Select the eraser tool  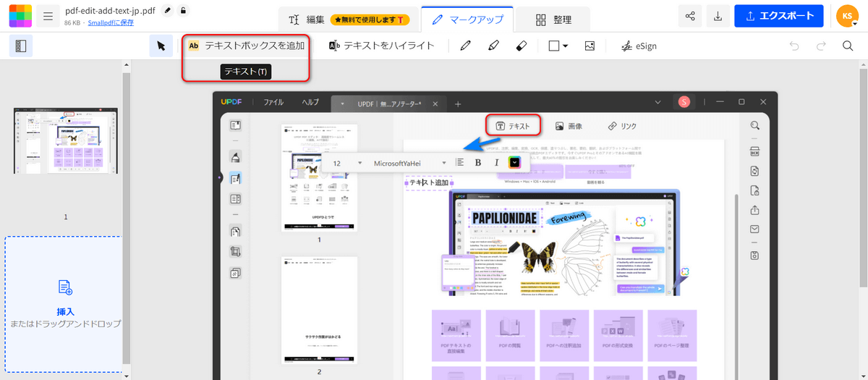pos(521,46)
